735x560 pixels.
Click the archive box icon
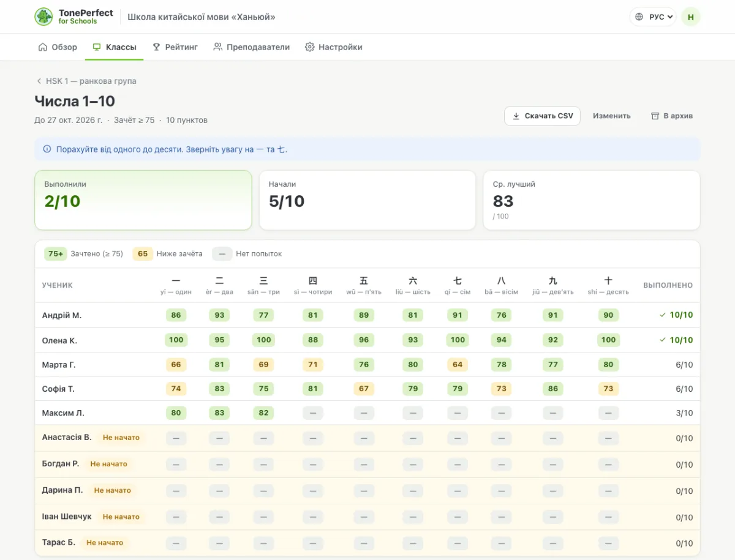pos(655,116)
